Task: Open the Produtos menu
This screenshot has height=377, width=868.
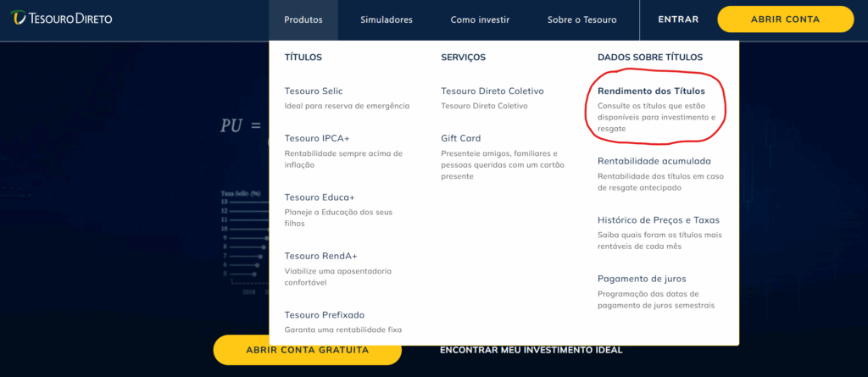Action: 303,20
